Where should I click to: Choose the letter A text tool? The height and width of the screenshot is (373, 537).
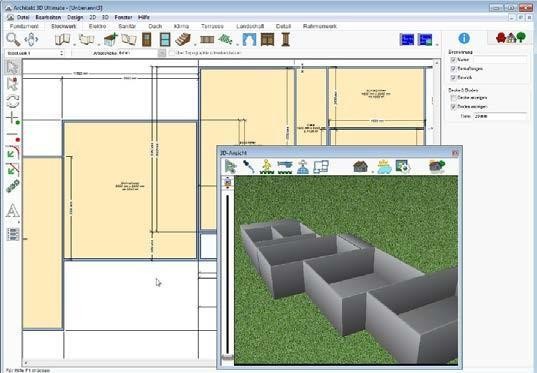(x=13, y=211)
